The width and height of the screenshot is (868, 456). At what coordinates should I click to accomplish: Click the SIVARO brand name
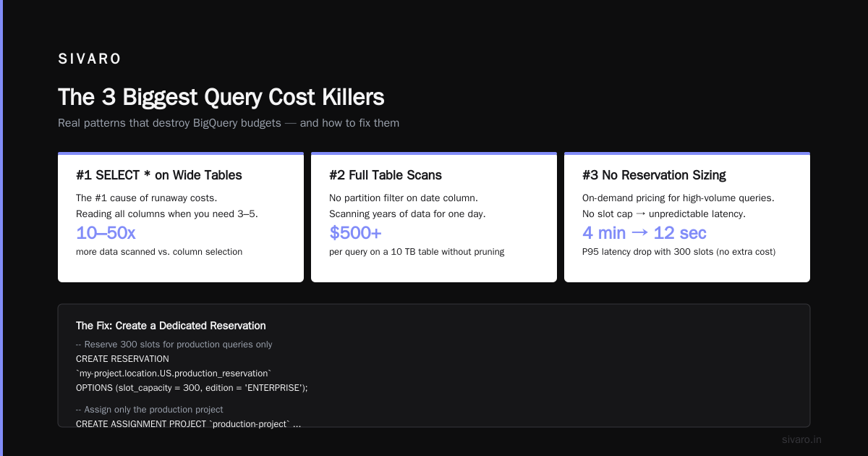(90, 59)
